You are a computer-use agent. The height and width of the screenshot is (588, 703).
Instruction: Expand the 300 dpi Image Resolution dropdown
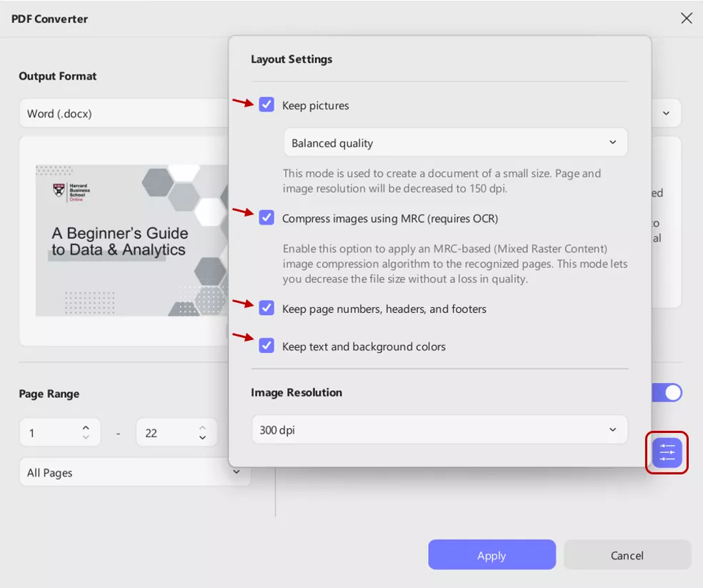point(439,430)
